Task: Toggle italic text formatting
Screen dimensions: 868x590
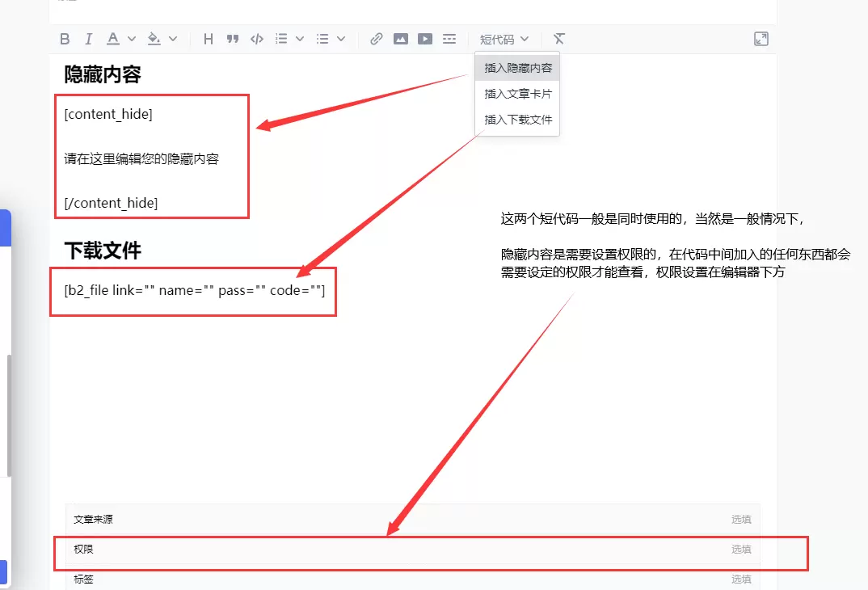Action: tap(87, 38)
